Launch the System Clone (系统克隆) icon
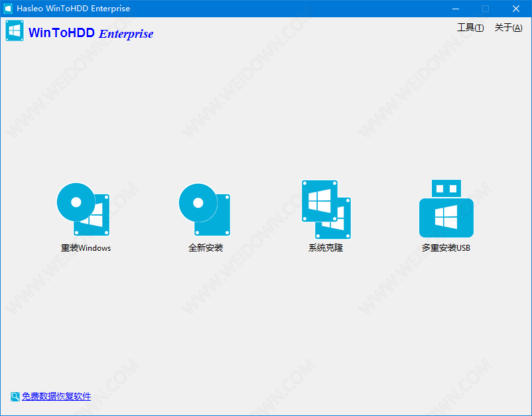The width and height of the screenshot is (532, 416). coord(326,210)
